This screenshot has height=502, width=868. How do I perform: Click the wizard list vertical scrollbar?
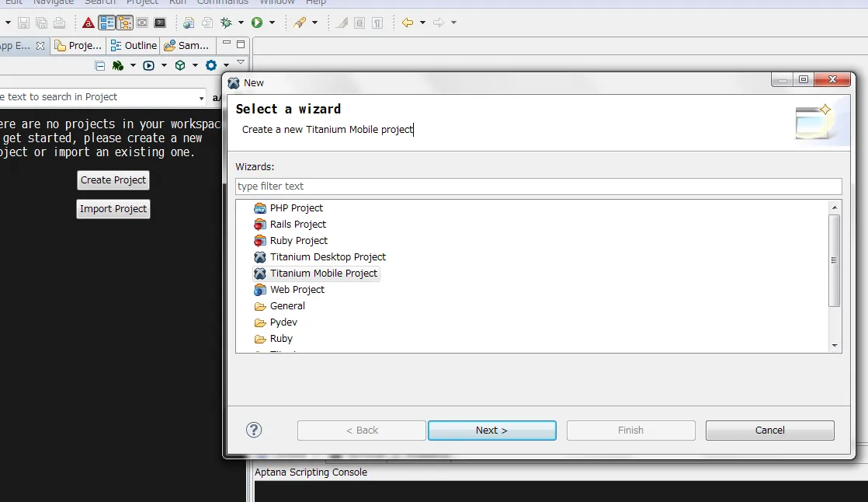(835, 260)
